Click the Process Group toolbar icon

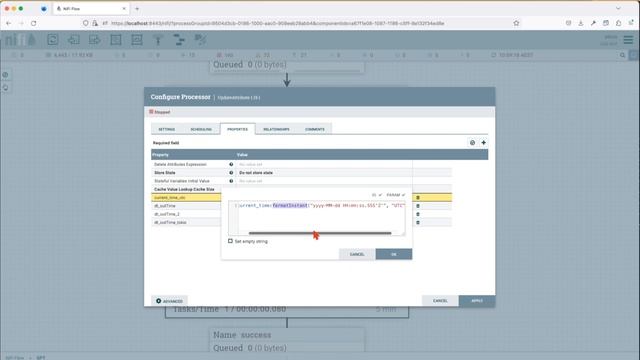116,40
